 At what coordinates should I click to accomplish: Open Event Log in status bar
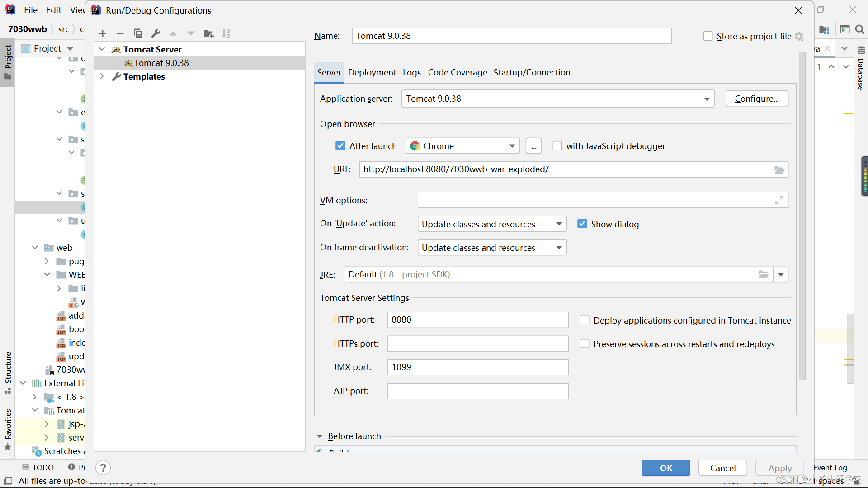830,468
